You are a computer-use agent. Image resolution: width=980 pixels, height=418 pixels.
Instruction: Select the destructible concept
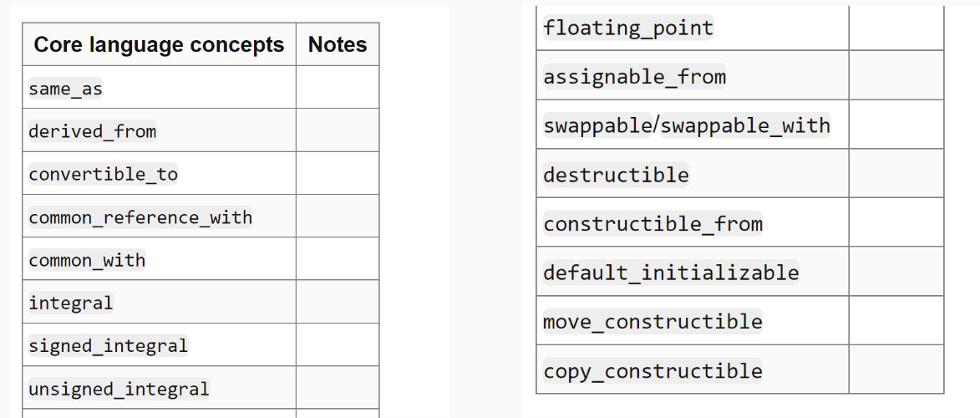point(616,174)
